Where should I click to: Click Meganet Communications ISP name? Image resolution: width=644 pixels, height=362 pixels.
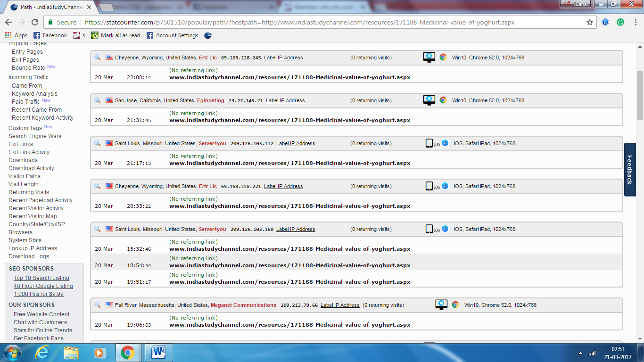[243, 305]
